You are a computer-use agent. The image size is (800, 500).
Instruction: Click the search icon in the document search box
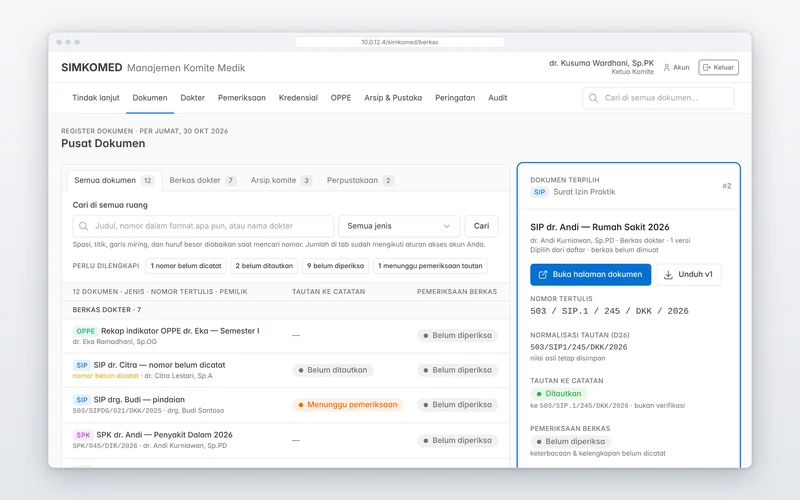click(84, 226)
